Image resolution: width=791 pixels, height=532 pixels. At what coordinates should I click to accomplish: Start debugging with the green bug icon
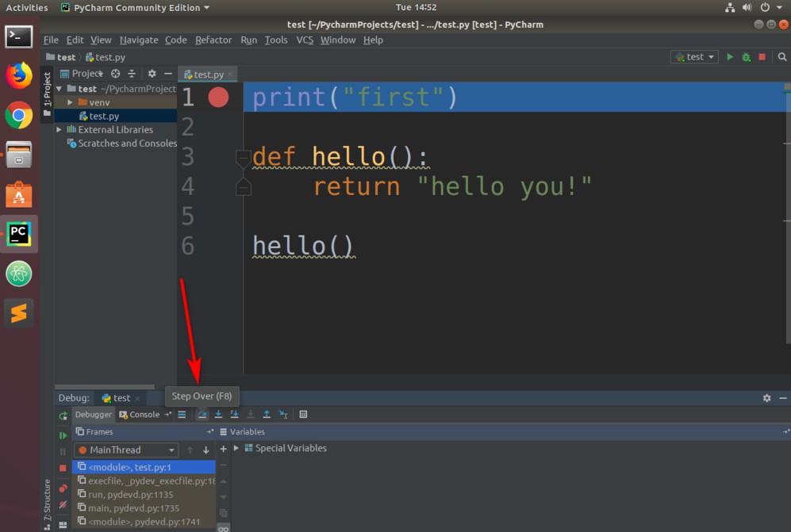coord(746,57)
